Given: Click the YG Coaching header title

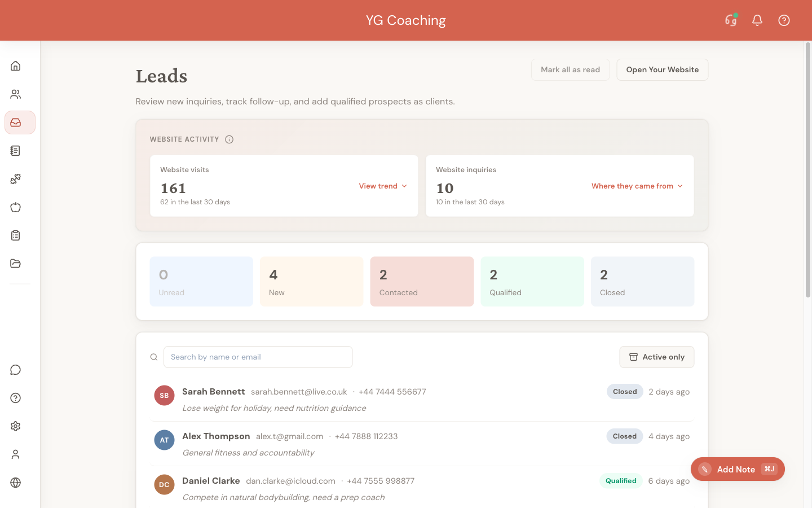Looking at the screenshot, I should [406, 20].
